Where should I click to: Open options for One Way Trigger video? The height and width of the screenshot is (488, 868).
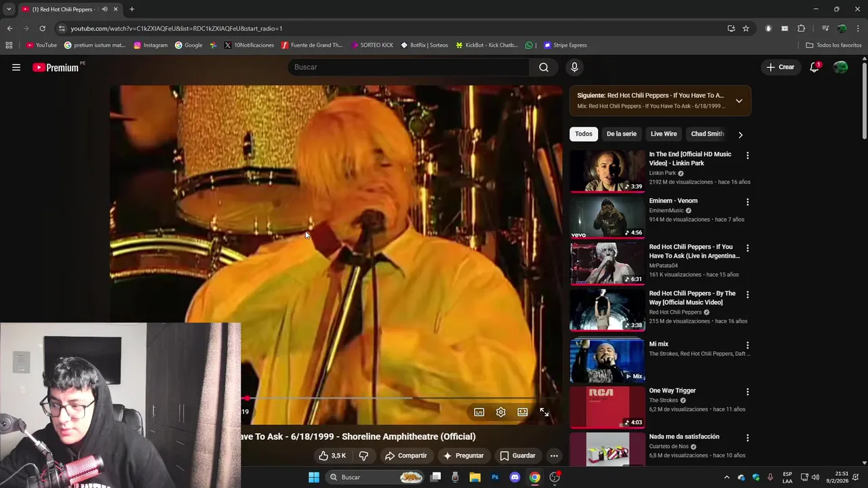747,392
